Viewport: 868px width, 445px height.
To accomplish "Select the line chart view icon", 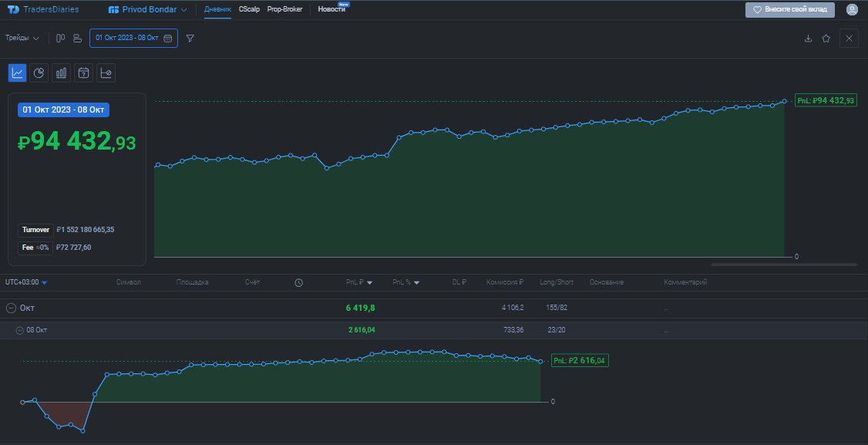I will (x=17, y=72).
